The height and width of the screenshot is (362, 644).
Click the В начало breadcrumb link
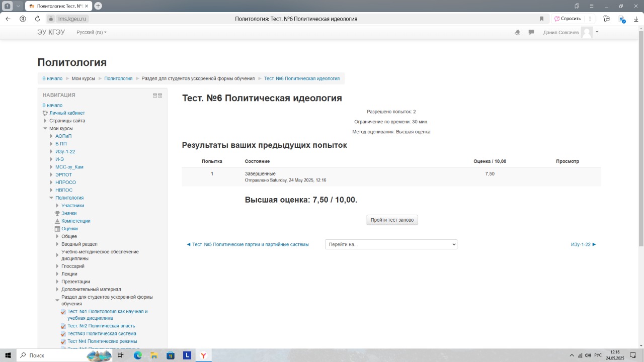pos(52,78)
